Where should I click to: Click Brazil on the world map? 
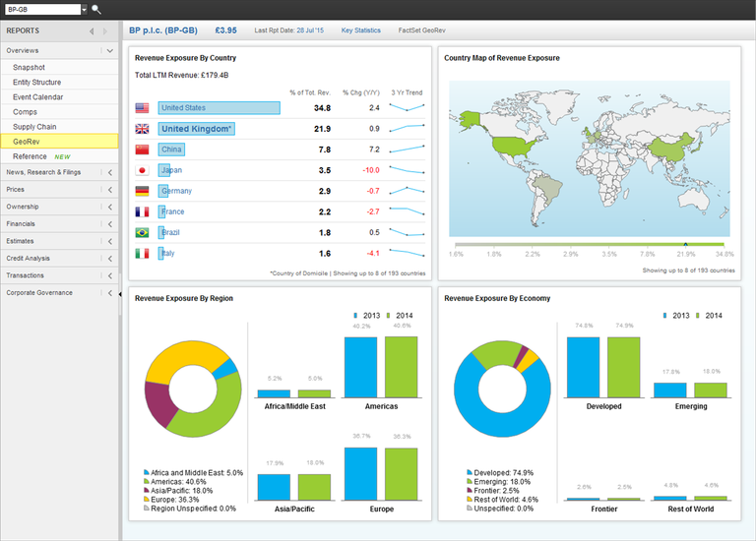[x=548, y=188]
